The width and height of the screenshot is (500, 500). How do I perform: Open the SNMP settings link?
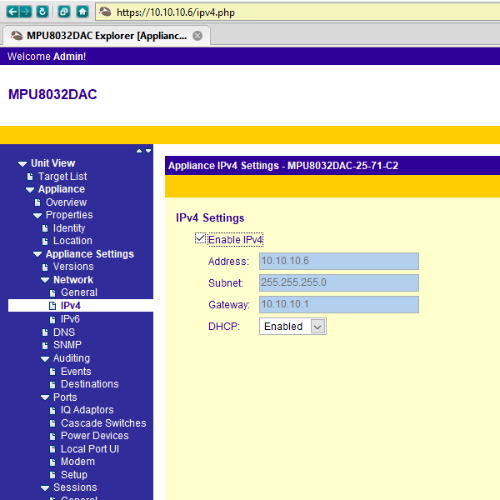click(x=67, y=345)
